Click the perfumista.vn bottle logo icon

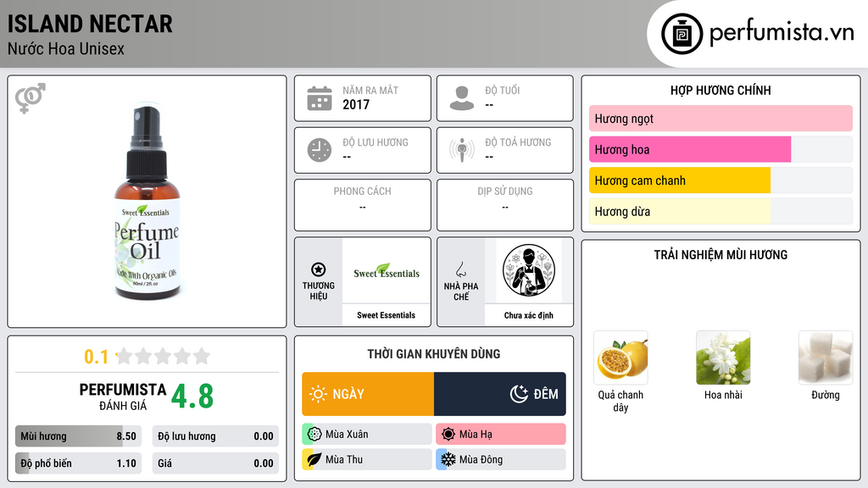682,34
